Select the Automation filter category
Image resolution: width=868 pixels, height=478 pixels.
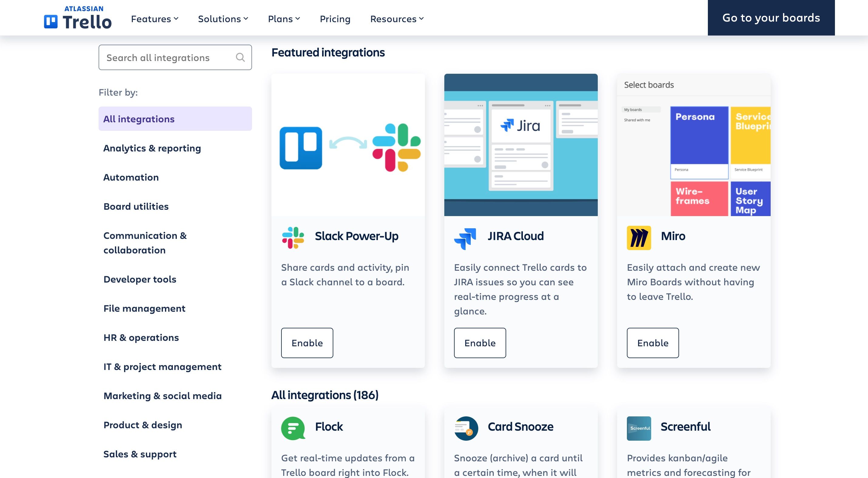[x=130, y=177]
